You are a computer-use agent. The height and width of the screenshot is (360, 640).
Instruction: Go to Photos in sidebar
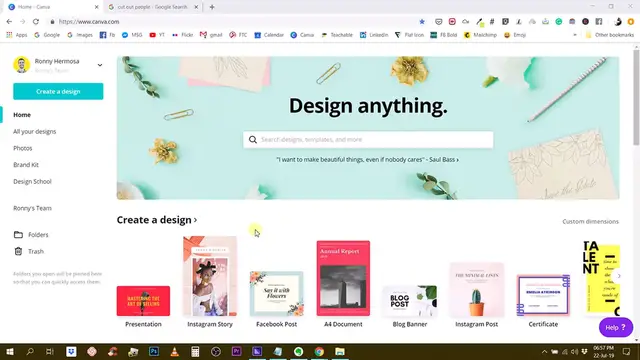22,148
